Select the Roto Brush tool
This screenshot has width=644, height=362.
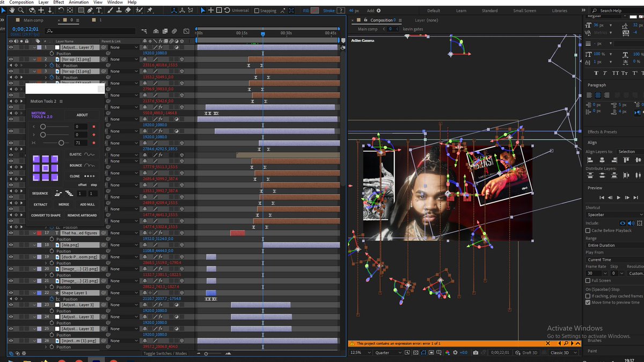point(138,10)
